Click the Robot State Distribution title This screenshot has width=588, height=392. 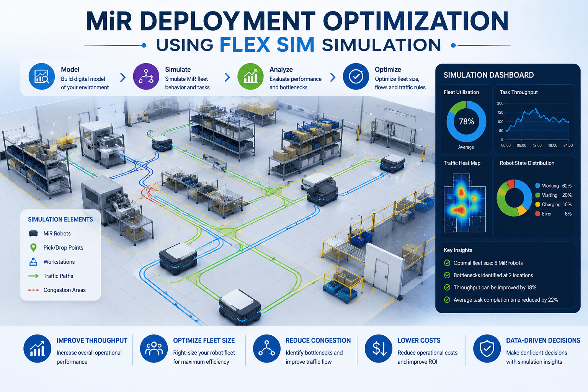click(x=527, y=163)
